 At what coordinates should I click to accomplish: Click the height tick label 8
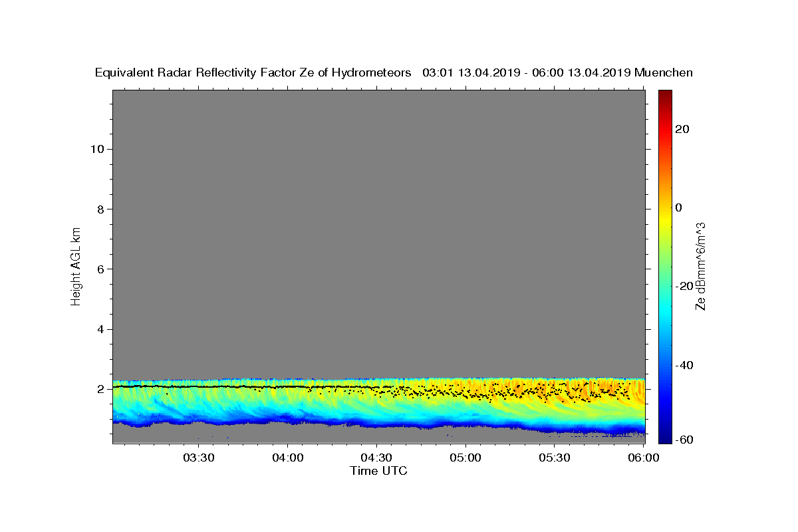click(x=99, y=209)
